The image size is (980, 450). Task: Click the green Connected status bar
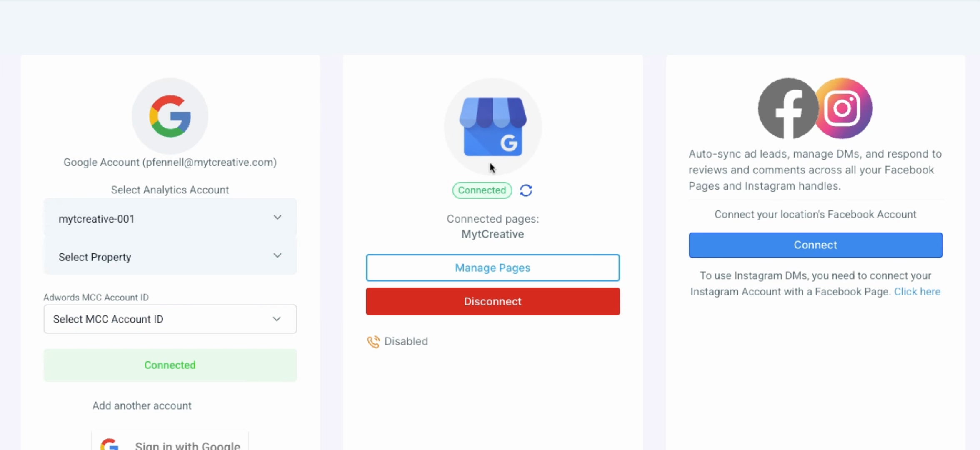click(170, 365)
